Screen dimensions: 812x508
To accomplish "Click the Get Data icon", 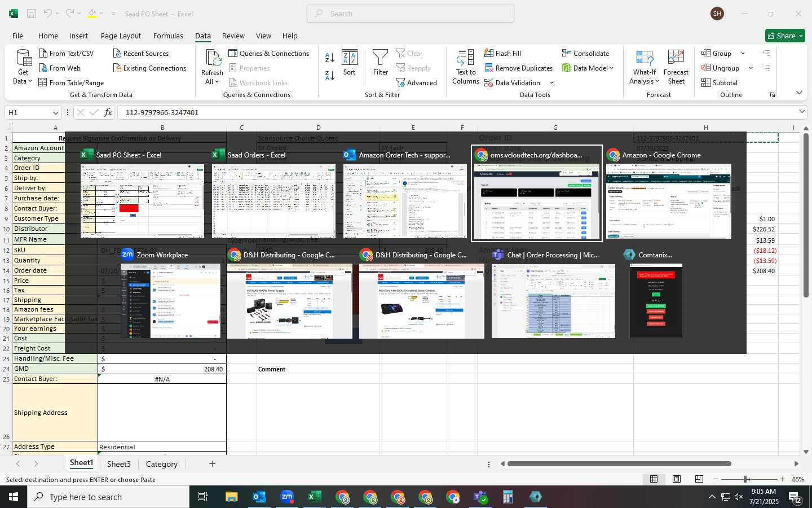I will (x=23, y=59).
